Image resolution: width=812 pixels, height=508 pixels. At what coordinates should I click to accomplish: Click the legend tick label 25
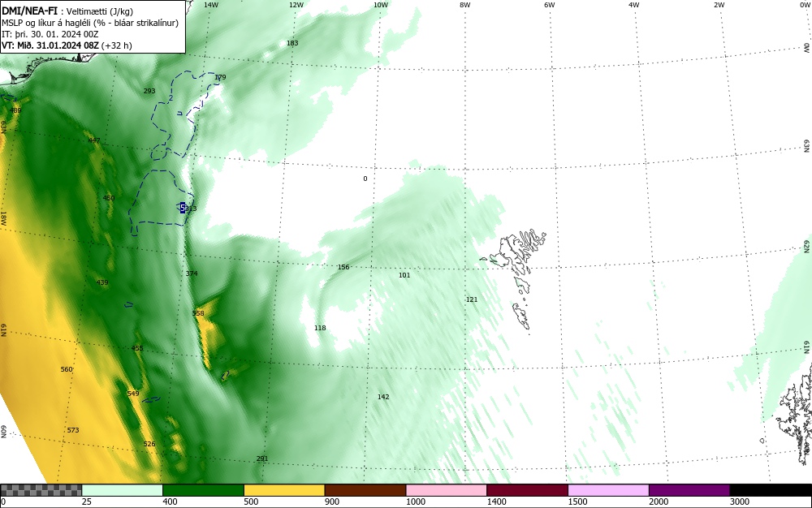(x=87, y=502)
